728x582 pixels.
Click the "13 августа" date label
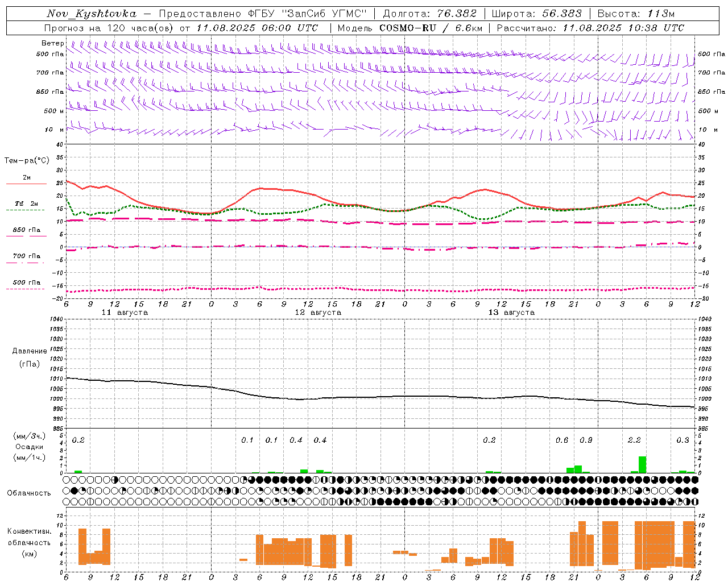[511, 313]
